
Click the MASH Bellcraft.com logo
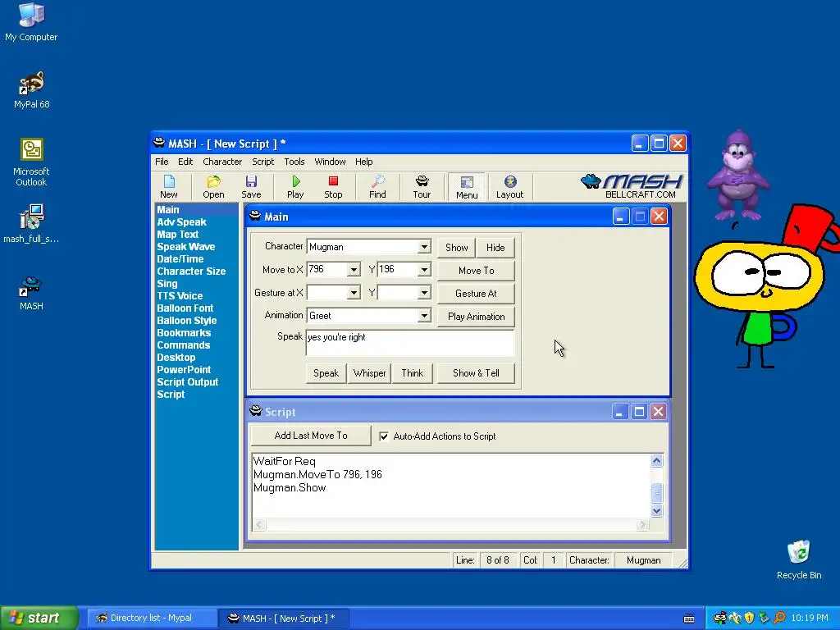tap(632, 186)
